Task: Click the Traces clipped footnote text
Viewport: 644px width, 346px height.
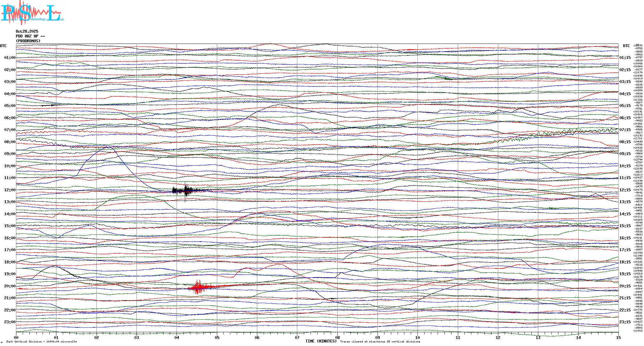Action: pos(380,342)
